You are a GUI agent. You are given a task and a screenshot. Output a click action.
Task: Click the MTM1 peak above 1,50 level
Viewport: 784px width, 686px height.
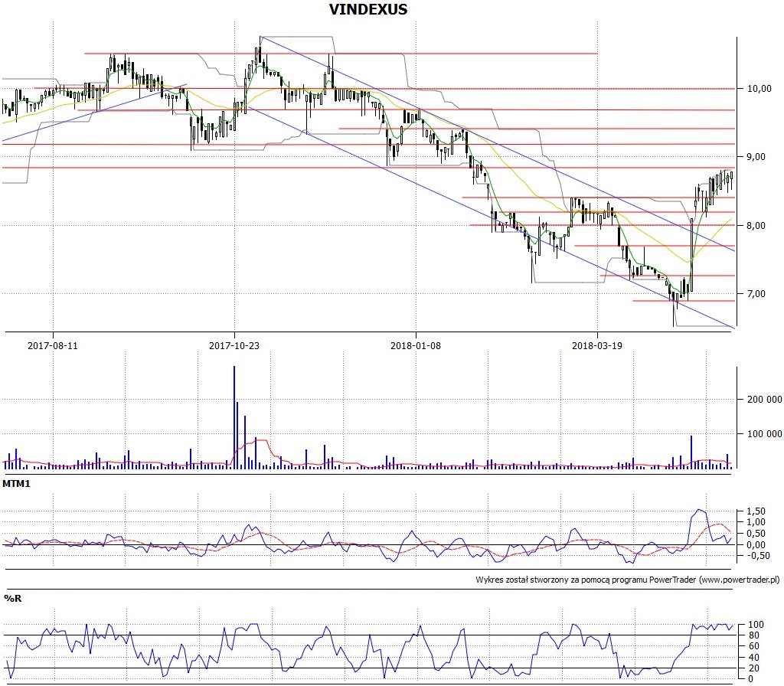[699, 510]
